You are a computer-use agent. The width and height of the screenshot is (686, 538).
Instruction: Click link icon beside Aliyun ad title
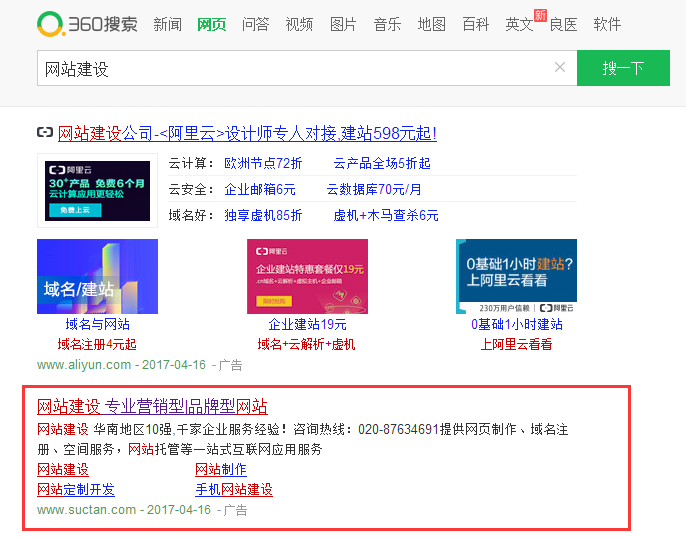coord(44,133)
